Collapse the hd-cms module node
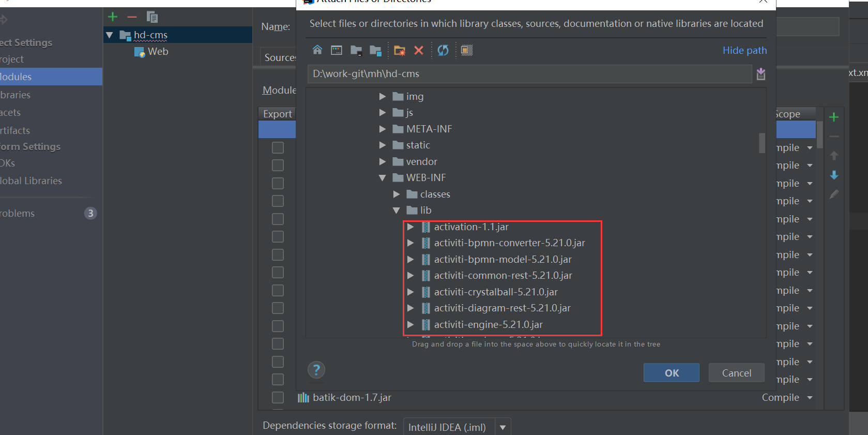Image resolution: width=868 pixels, height=435 pixels. (110, 35)
